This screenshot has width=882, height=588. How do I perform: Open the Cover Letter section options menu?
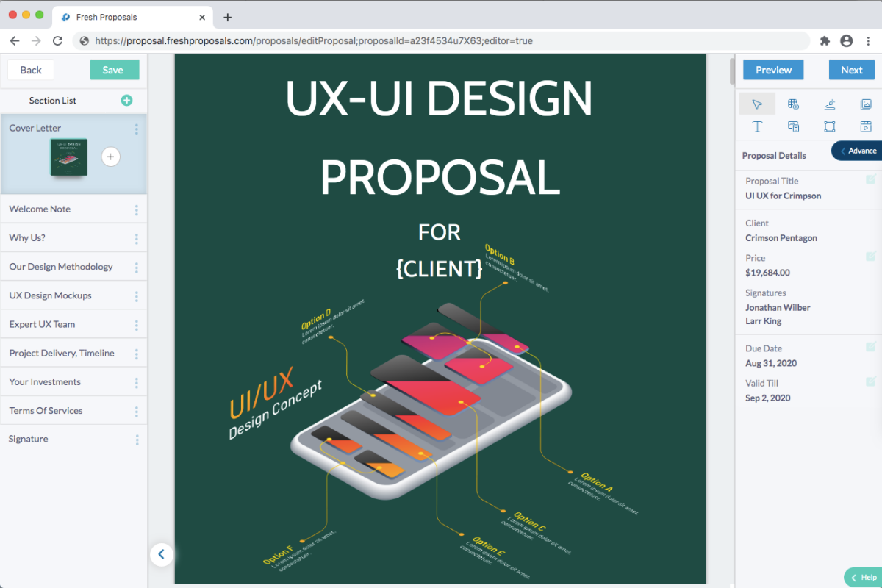pyautogui.click(x=137, y=129)
